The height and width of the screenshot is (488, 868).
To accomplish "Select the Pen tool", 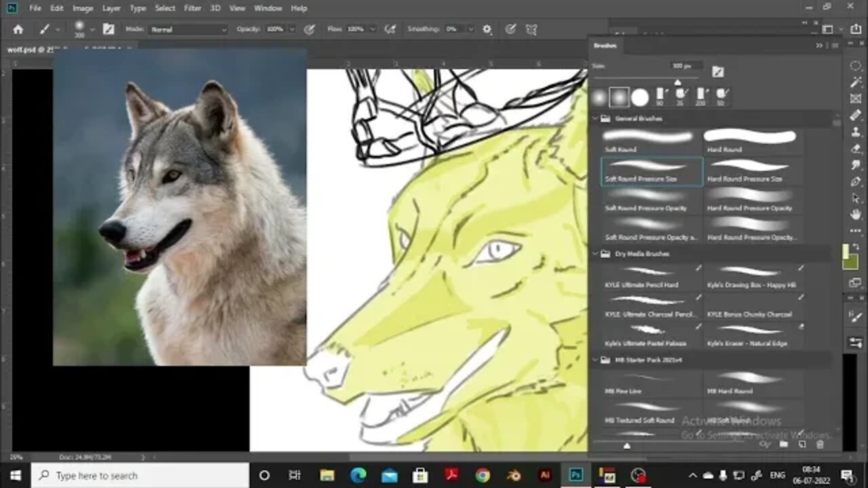I will (855, 182).
